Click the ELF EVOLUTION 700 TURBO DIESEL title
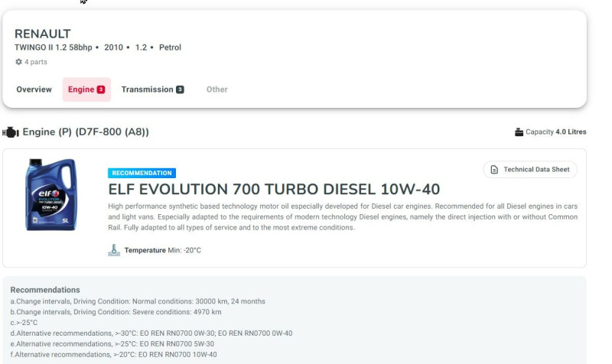Screen dimensions: 612x364 coord(274,189)
